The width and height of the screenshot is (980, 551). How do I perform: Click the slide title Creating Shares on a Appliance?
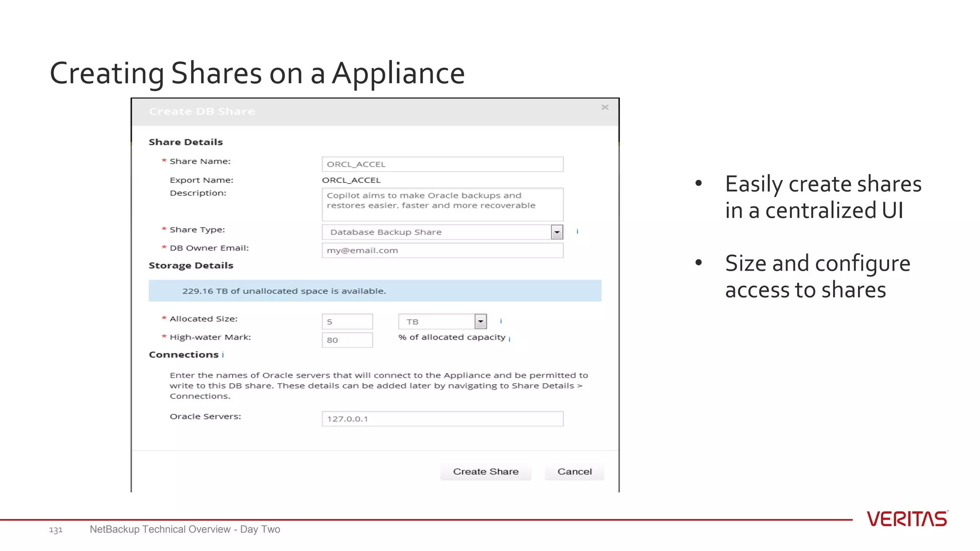click(x=257, y=73)
